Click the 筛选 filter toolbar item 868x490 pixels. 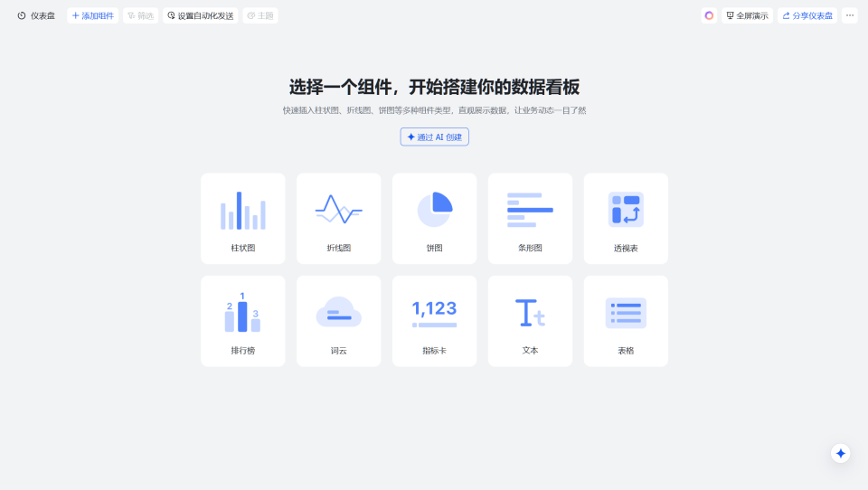(x=140, y=15)
